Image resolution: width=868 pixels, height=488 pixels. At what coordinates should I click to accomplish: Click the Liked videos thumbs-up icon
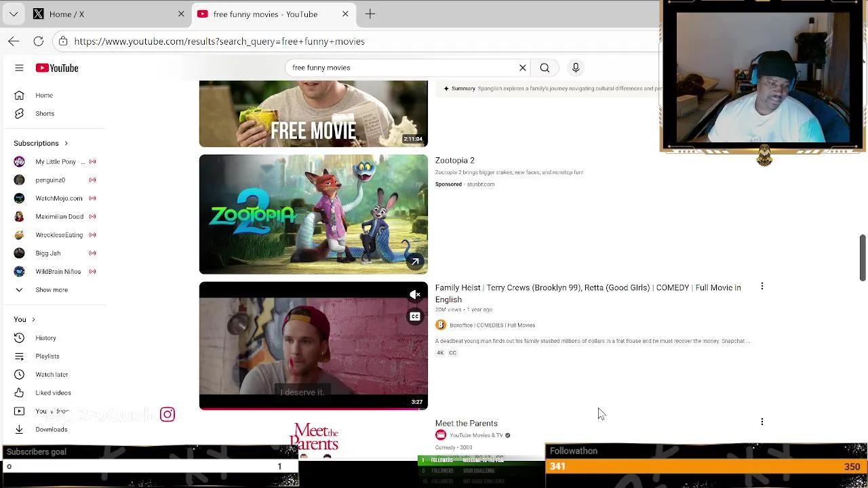pos(19,392)
